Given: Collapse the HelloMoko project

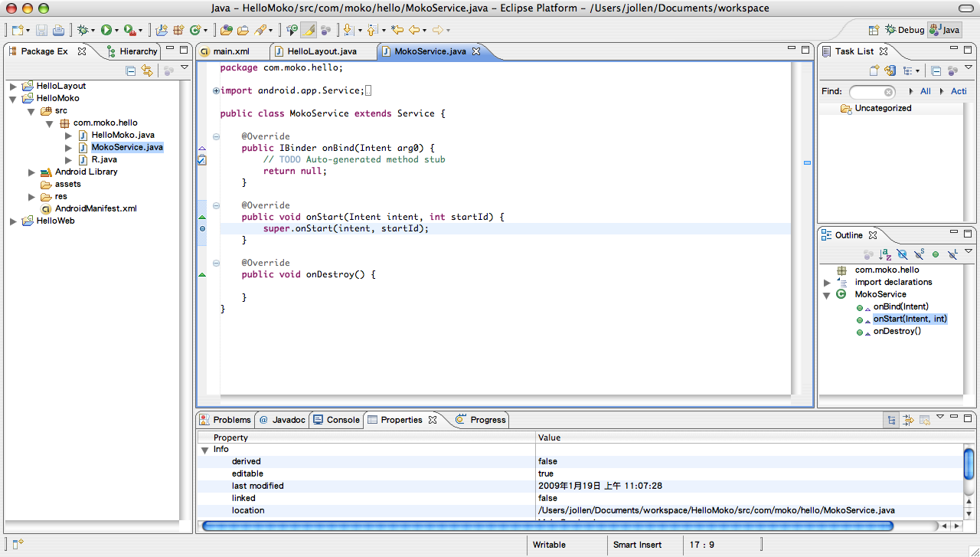Looking at the screenshot, I should pyautogui.click(x=13, y=98).
